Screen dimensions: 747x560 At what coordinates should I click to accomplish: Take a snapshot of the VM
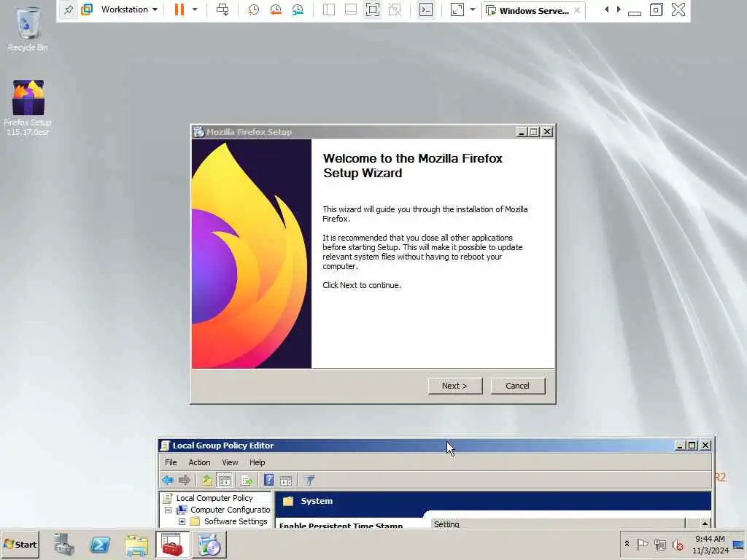tap(253, 9)
